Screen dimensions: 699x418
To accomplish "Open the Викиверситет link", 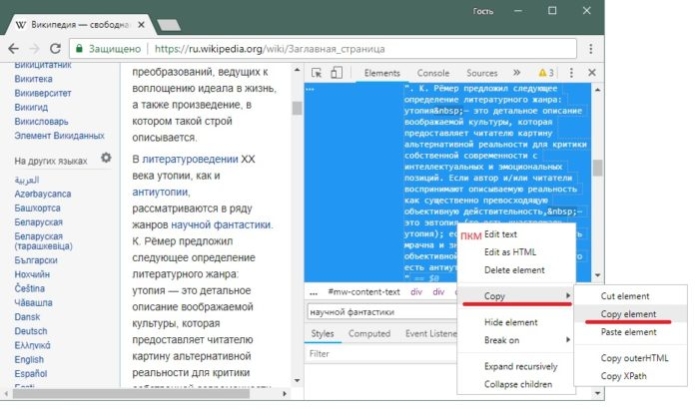I will pyautogui.click(x=43, y=93).
